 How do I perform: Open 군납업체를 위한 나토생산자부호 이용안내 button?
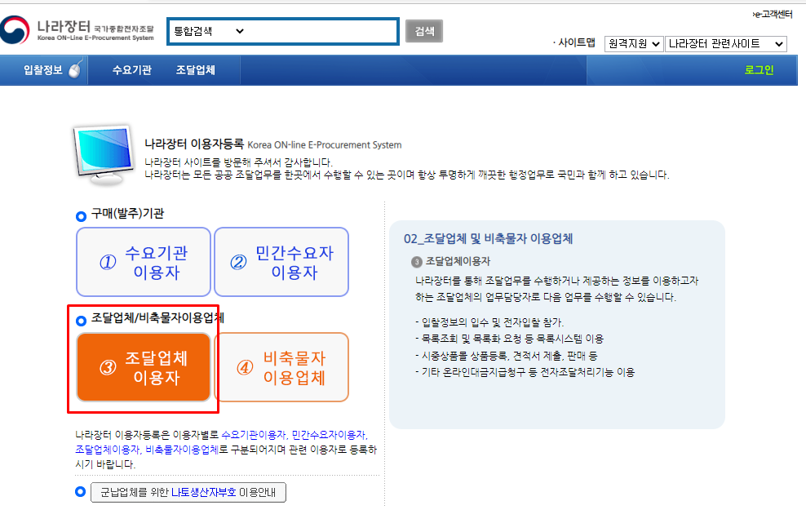click(188, 492)
